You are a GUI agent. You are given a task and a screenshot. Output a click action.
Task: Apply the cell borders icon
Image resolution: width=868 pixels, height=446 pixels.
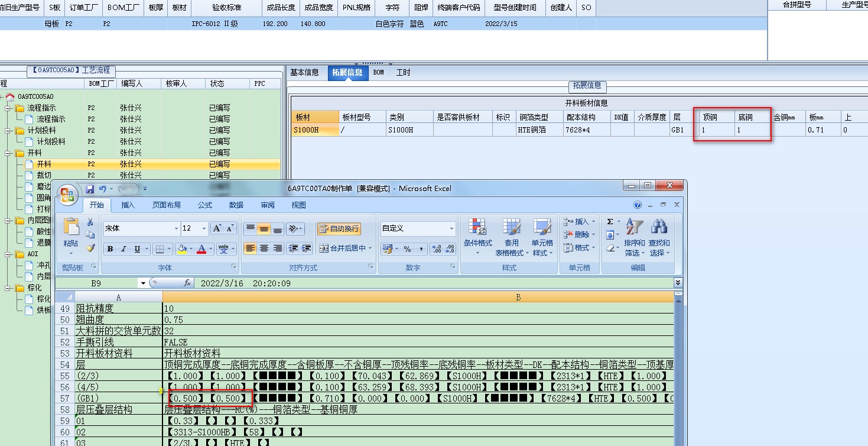(159, 249)
